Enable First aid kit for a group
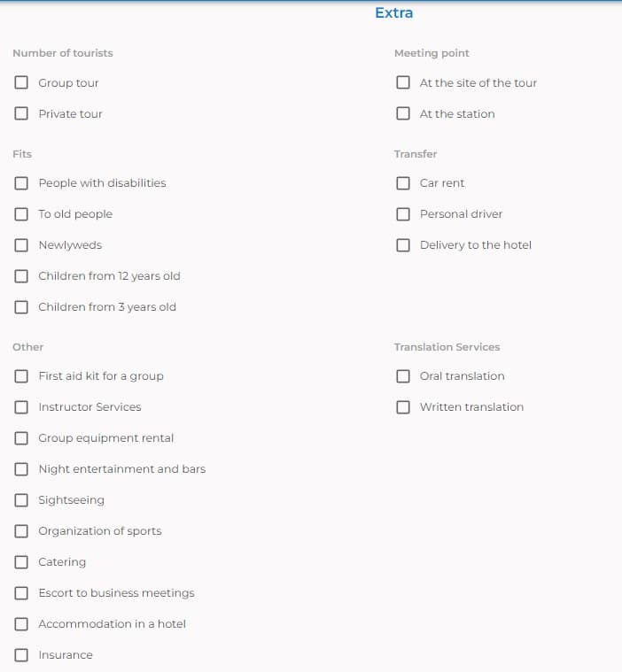This screenshot has width=622, height=672. click(x=21, y=376)
